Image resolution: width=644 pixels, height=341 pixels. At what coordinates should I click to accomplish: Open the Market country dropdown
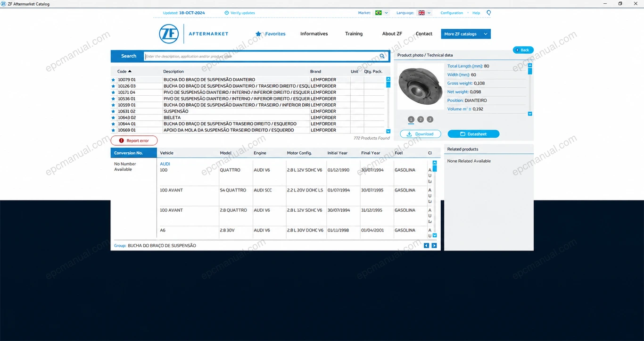(382, 13)
